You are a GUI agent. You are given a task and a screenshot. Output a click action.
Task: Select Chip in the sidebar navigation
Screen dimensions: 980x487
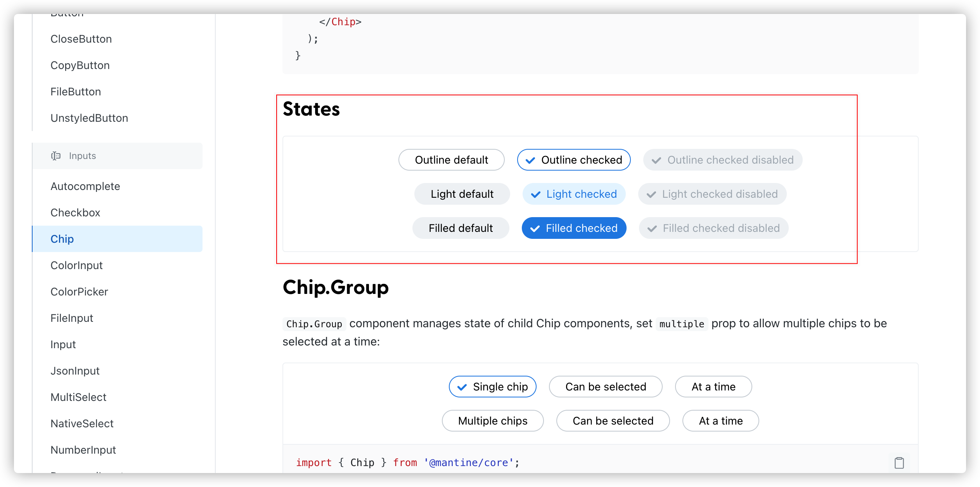[x=62, y=239]
